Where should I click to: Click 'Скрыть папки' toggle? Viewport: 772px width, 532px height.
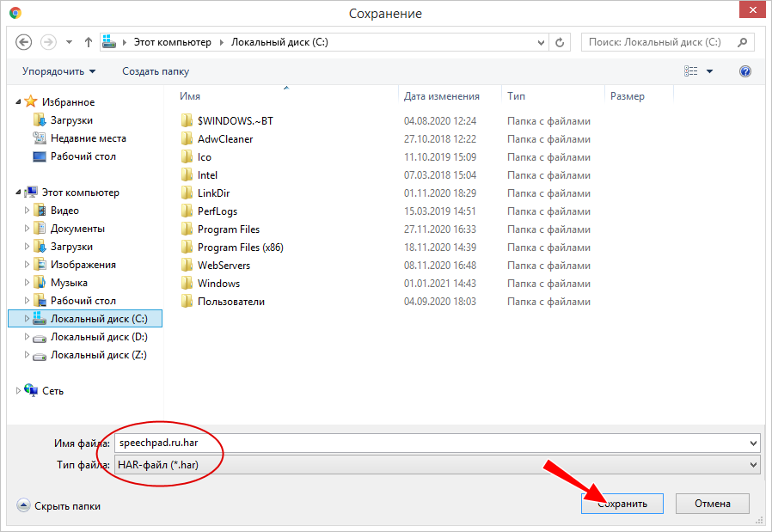[58, 505]
